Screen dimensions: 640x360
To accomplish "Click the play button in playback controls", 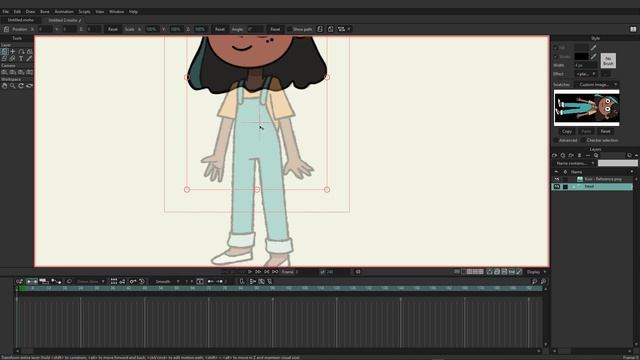I will pos(250,272).
